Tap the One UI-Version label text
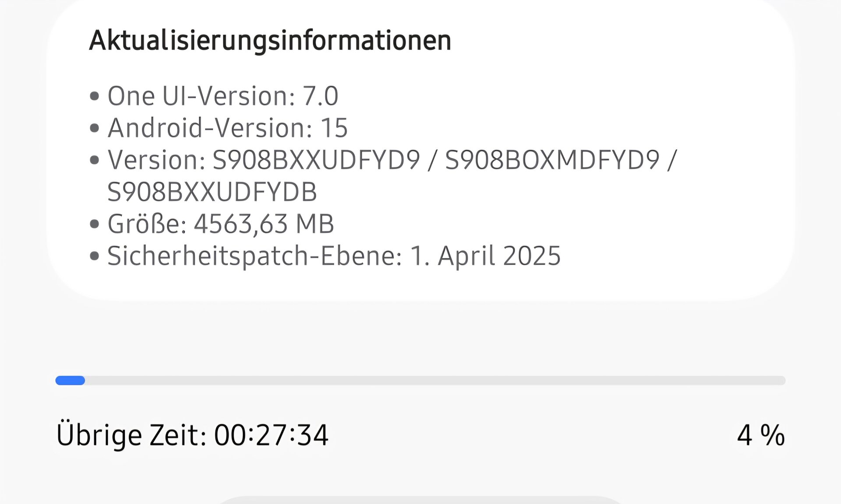 pos(201,96)
